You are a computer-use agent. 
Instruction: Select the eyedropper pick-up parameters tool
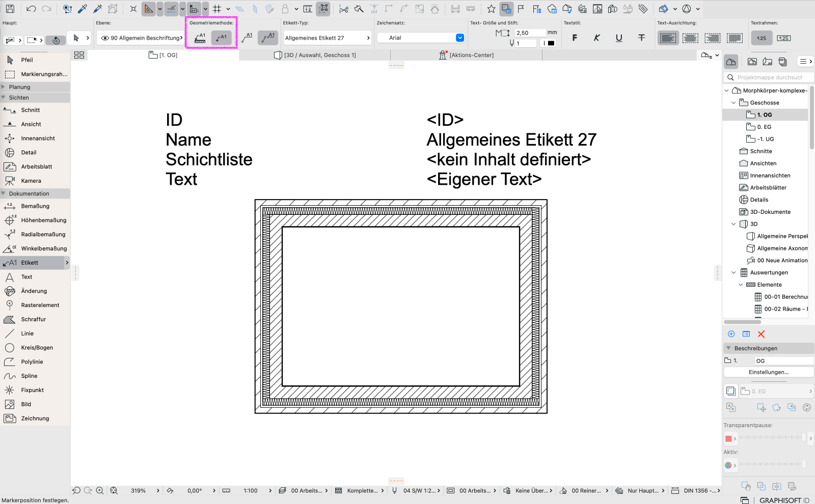(82, 9)
